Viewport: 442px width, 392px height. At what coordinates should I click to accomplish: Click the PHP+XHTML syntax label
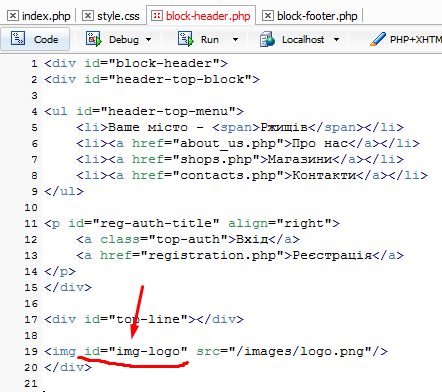pyautogui.click(x=416, y=40)
